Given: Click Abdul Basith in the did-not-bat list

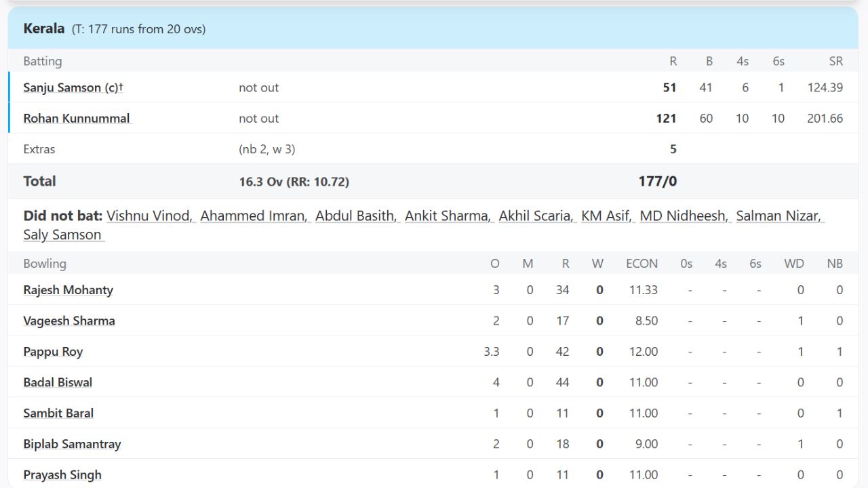Looking at the screenshot, I should click(x=355, y=216).
